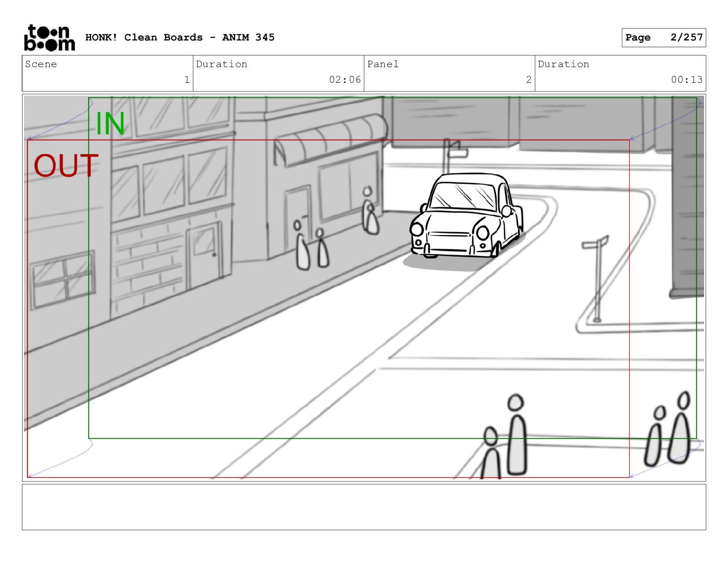Click the empty notes box below the panel
728x563 pixels.
click(x=364, y=506)
